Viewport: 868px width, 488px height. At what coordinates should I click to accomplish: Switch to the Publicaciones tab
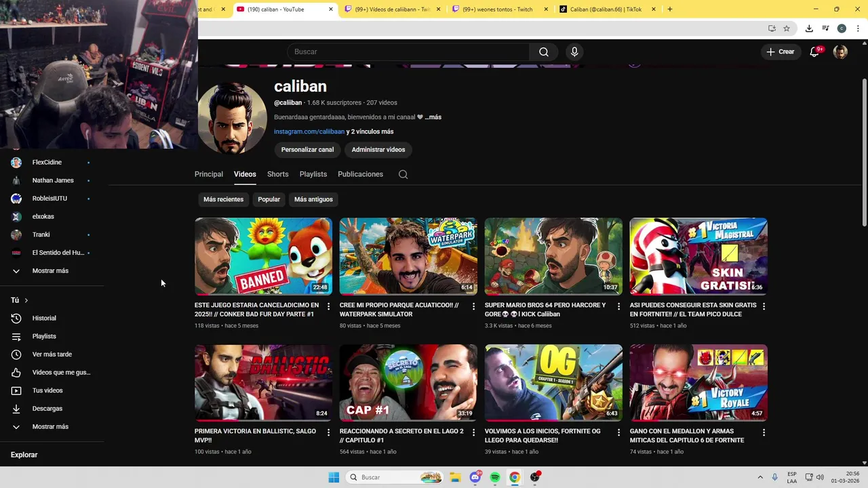coord(360,174)
